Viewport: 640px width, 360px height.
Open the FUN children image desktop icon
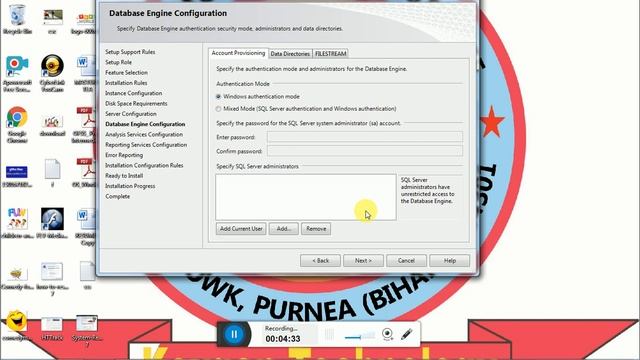pyautogui.click(x=17, y=223)
